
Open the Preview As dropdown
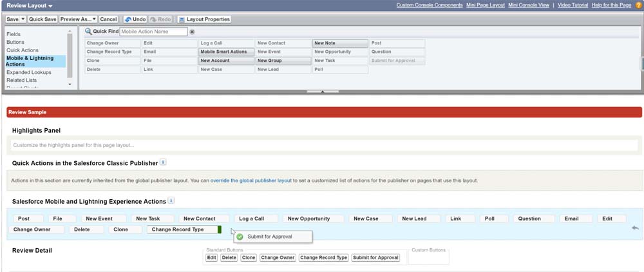(x=93, y=19)
